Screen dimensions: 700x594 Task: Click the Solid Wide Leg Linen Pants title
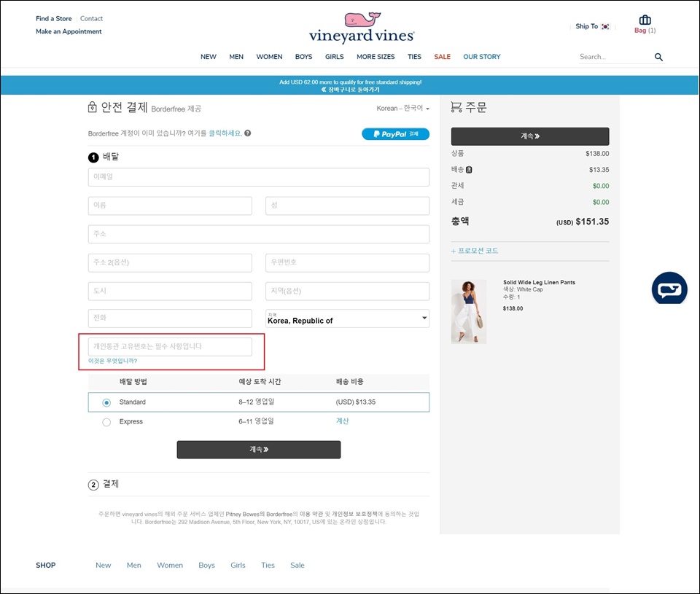point(539,282)
